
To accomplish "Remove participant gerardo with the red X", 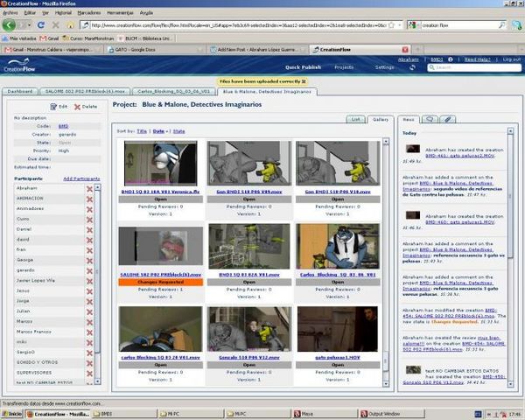I will (89, 271).
